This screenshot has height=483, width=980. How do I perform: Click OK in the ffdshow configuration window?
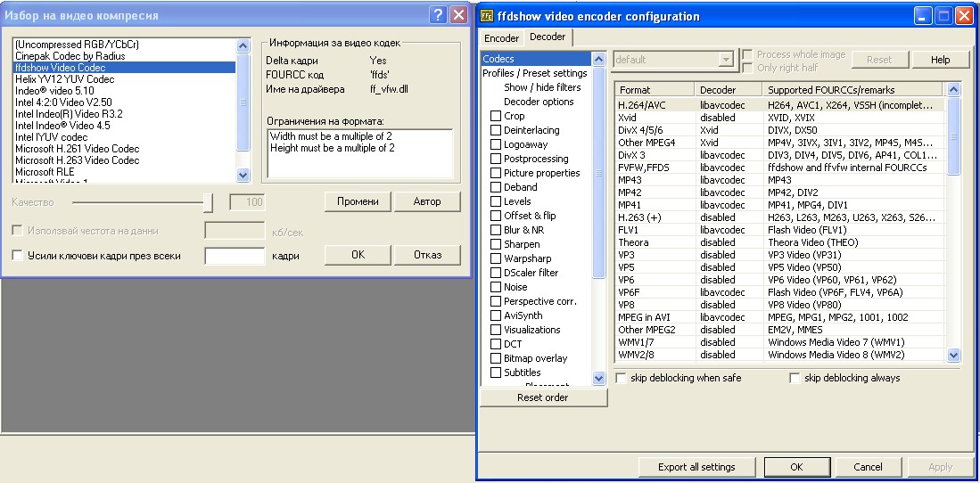(x=795, y=467)
